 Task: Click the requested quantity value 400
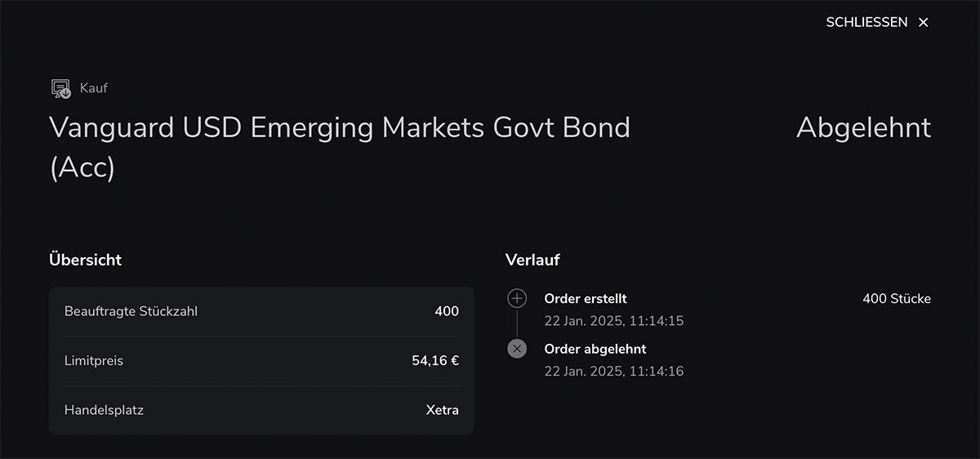click(x=447, y=311)
